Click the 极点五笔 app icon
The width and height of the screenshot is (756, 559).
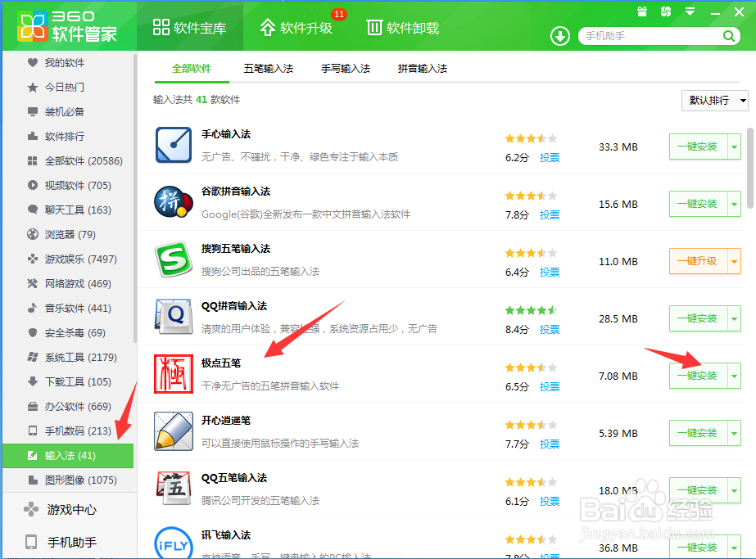click(x=174, y=374)
